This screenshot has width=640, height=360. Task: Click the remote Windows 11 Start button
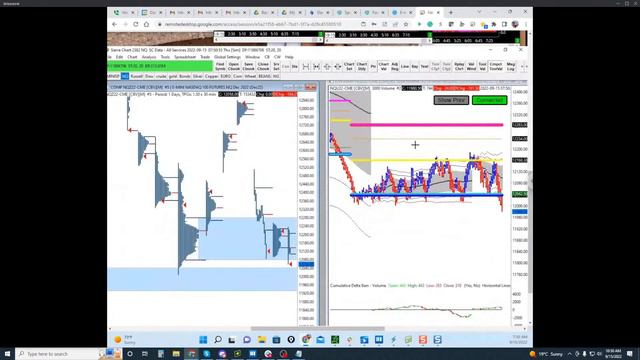point(203,340)
